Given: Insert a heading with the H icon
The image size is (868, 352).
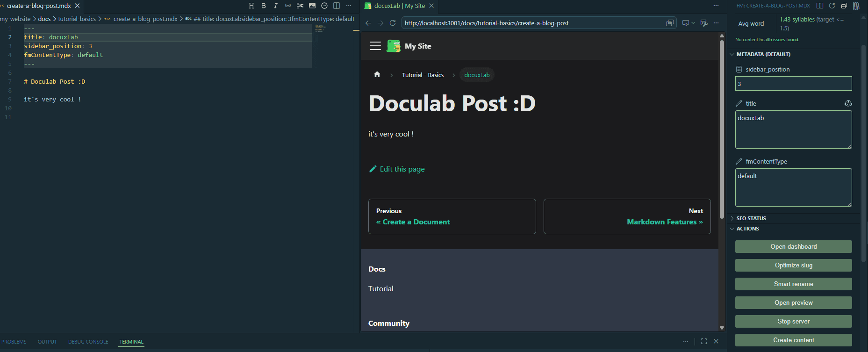Looking at the screenshot, I should tap(251, 6).
